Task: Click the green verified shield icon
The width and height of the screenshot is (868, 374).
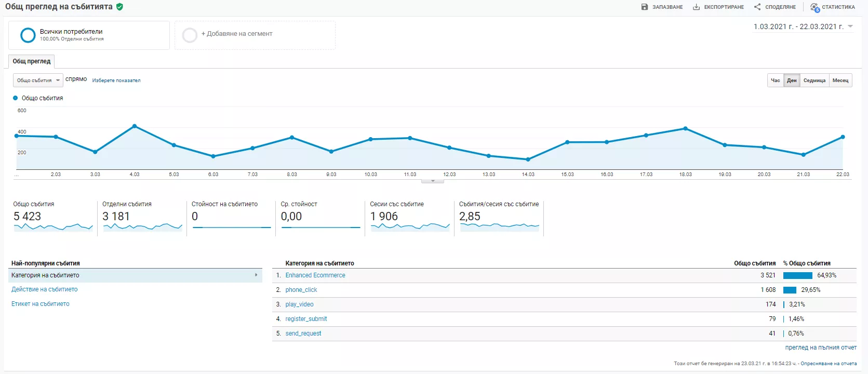Action: [119, 7]
